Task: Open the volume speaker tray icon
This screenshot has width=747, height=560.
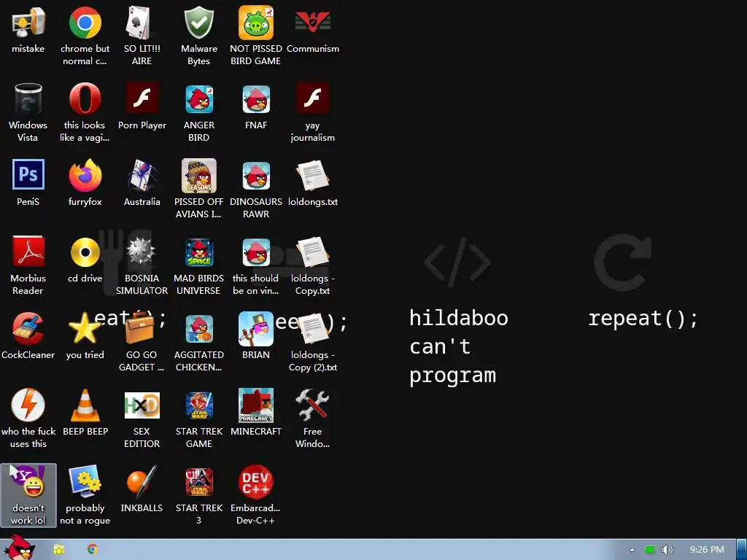Action: coord(667,550)
